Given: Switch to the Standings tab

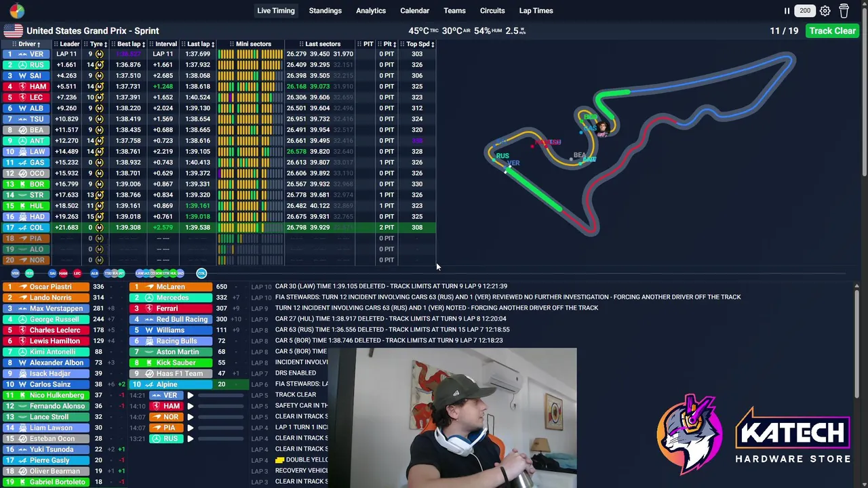Looking at the screenshot, I should pyautogui.click(x=325, y=11).
